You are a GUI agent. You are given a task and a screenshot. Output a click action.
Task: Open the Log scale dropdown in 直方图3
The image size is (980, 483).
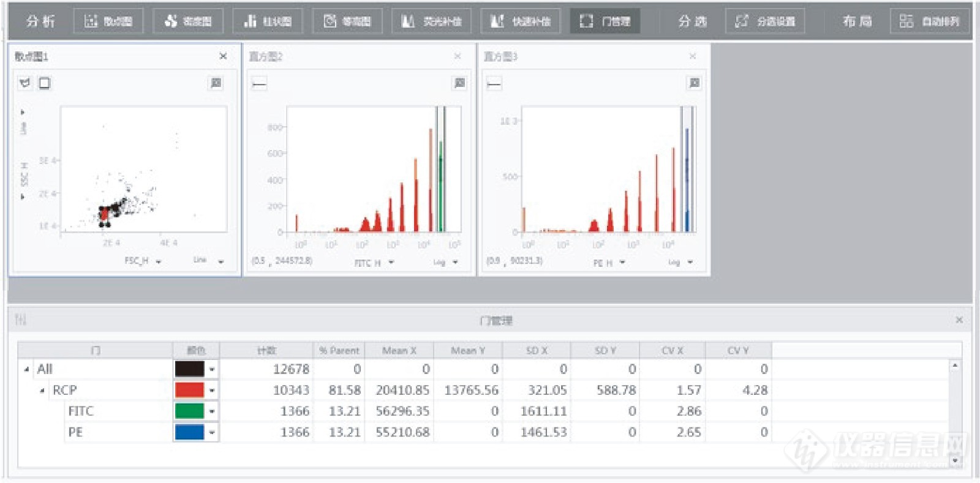[x=690, y=262]
